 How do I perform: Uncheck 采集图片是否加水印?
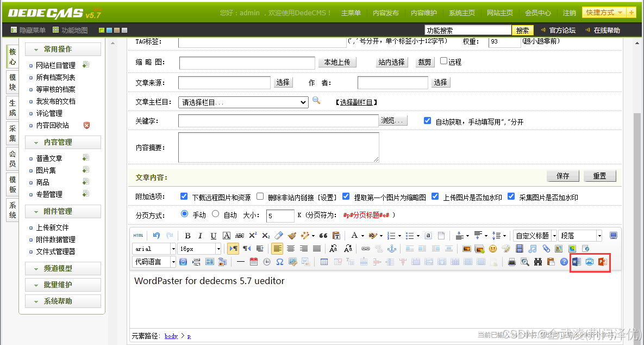tap(511, 196)
